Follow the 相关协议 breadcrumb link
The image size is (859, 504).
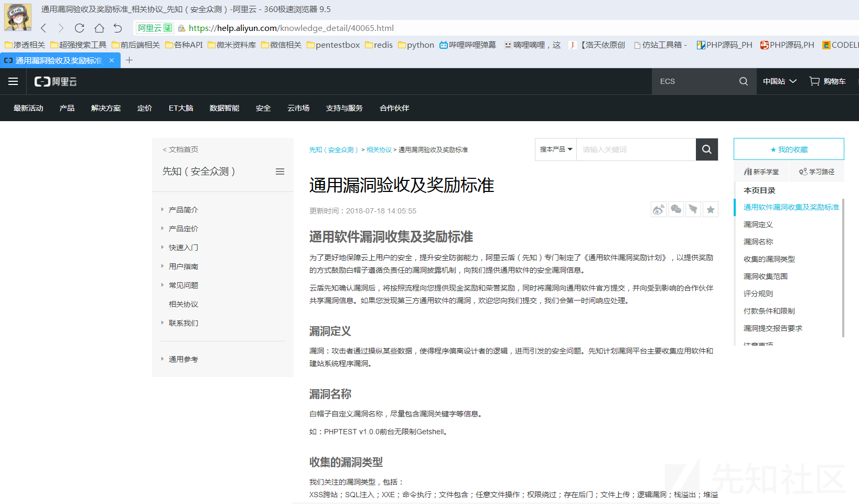tap(379, 150)
